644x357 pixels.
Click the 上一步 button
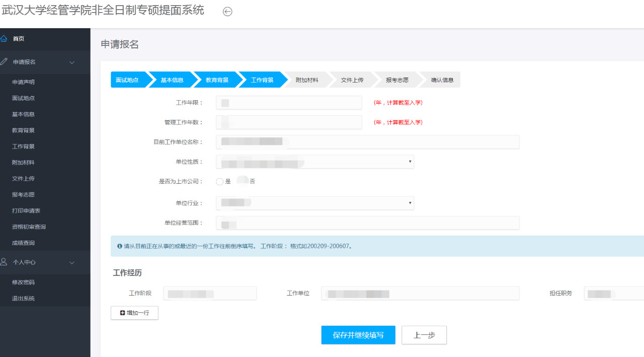point(424,335)
